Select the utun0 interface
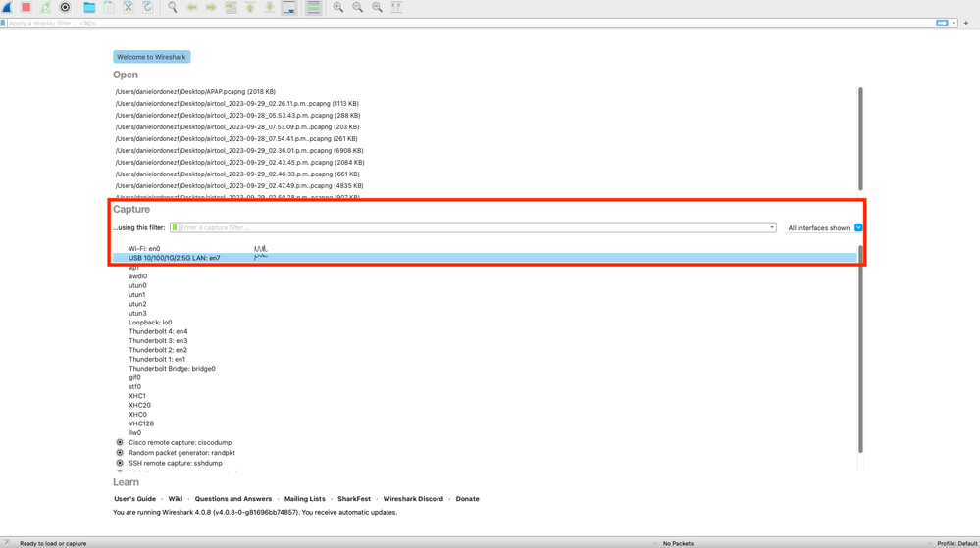The image size is (980, 548). 137,285
